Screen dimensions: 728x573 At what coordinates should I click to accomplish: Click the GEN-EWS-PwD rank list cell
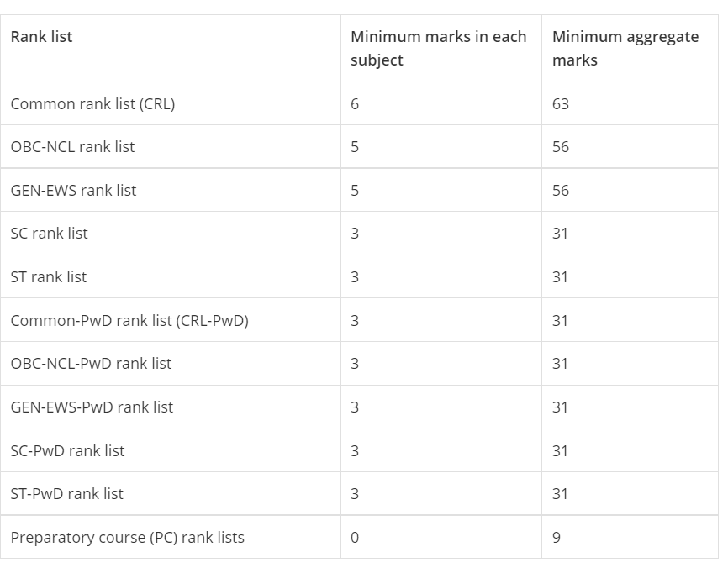coord(92,407)
